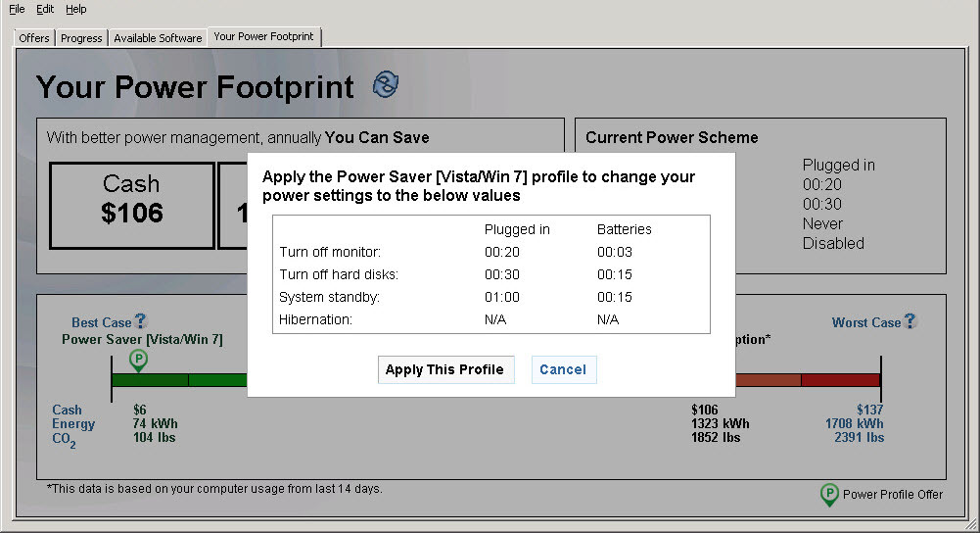Switch to the Available Software tab
980x533 pixels.
click(158, 38)
